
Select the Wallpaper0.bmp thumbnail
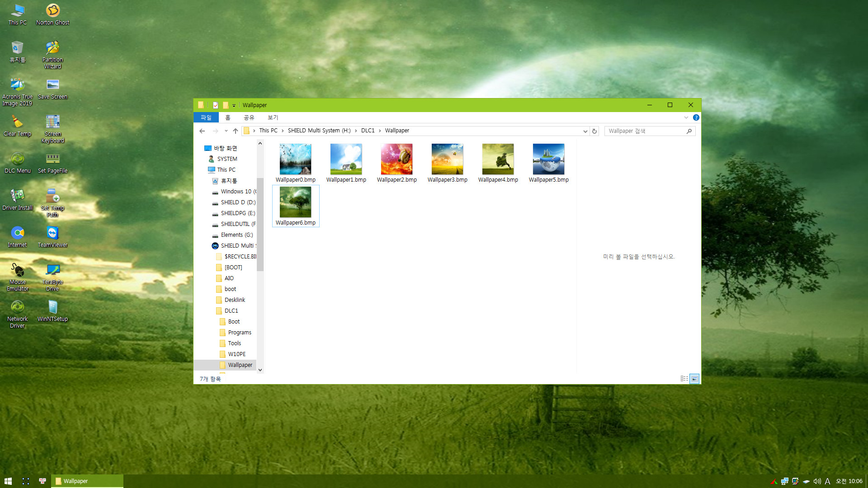296,163
